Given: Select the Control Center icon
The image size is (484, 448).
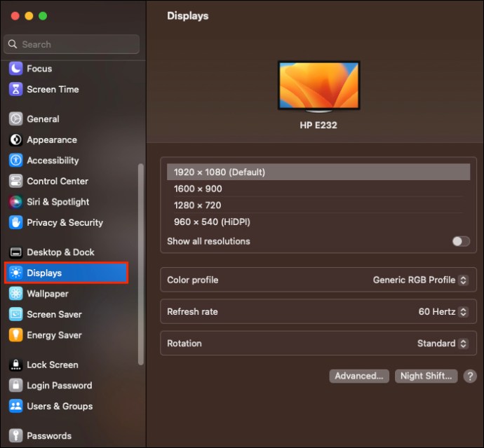Looking at the screenshot, I should 15,181.
